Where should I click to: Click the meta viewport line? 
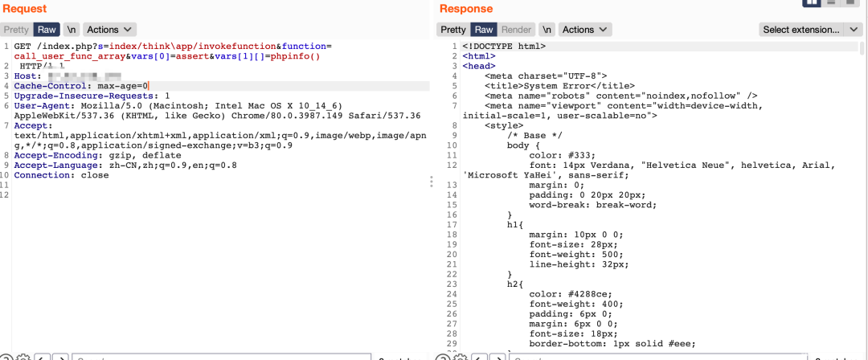click(x=624, y=106)
